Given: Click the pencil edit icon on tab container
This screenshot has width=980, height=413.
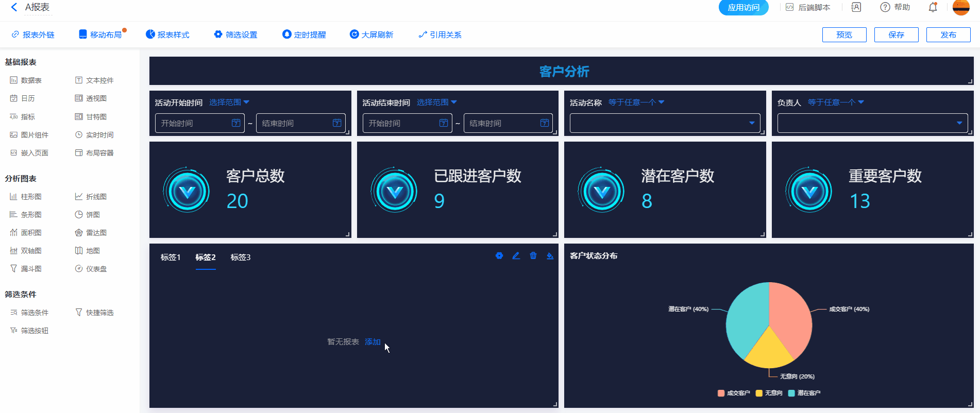Looking at the screenshot, I should pos(516,256).
